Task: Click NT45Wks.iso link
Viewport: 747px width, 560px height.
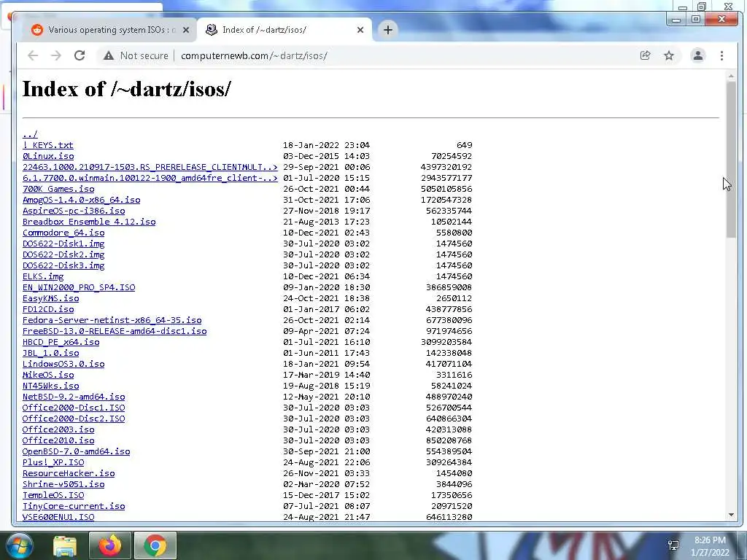Action: pos(50,386)
